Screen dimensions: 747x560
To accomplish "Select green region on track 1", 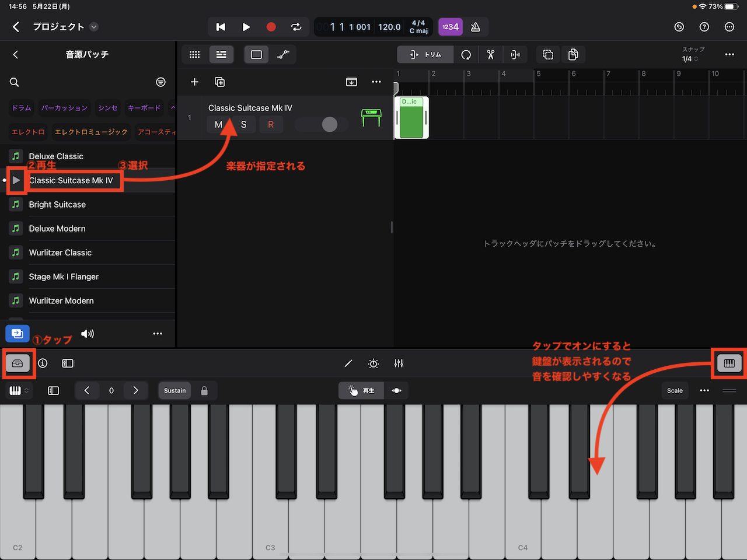I will tap(411, 117).
